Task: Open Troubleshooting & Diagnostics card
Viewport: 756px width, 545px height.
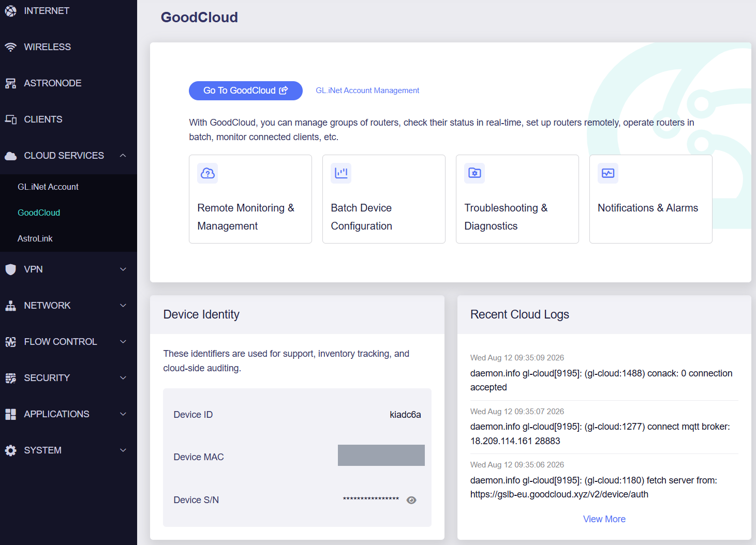Action: coord(517,199)
